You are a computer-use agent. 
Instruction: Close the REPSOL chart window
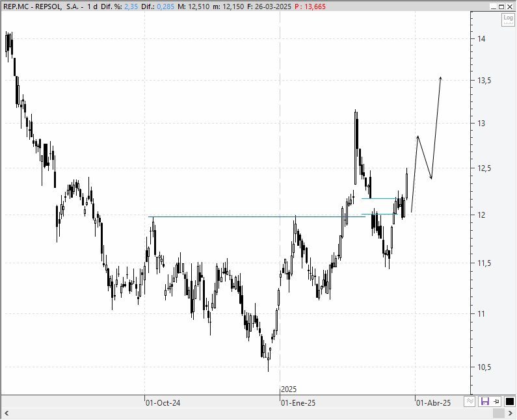[509, 7]
